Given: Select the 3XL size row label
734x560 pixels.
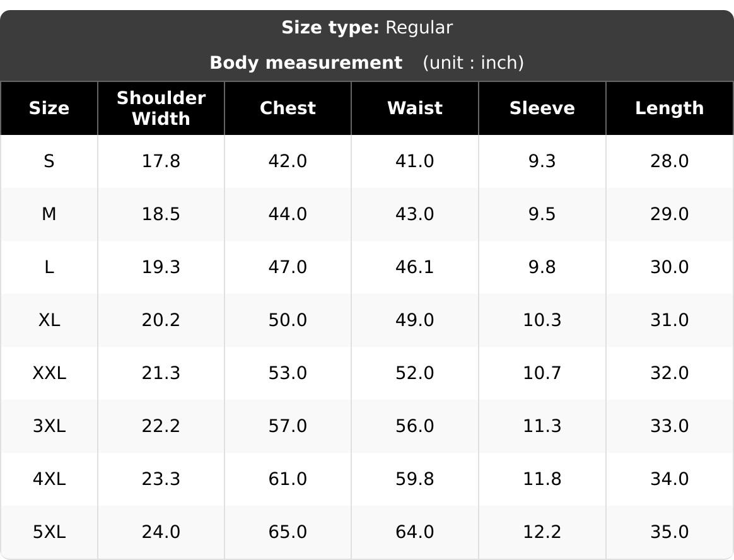Looking at the screenshot, I should click(x=49, y=426).
